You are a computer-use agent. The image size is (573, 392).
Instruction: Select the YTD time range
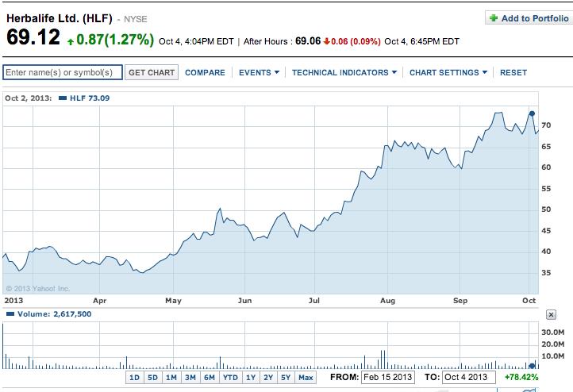tap(230, 378)
